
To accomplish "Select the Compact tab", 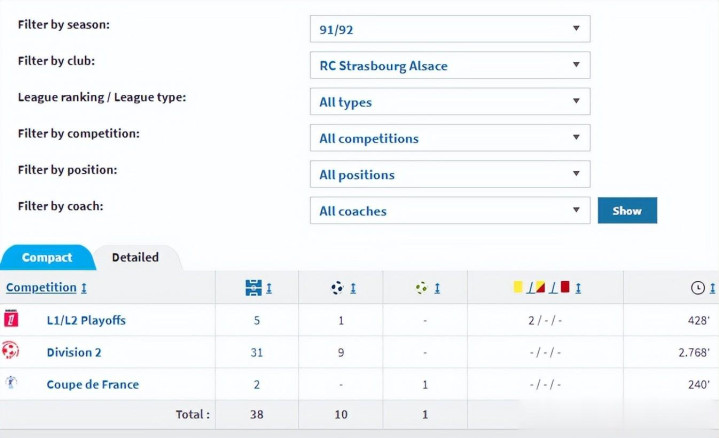I will pos(47,257).
